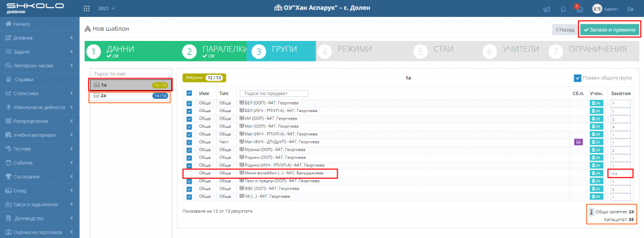Click the Shkolo logo
644x238 pixels.
click(35, 8)
